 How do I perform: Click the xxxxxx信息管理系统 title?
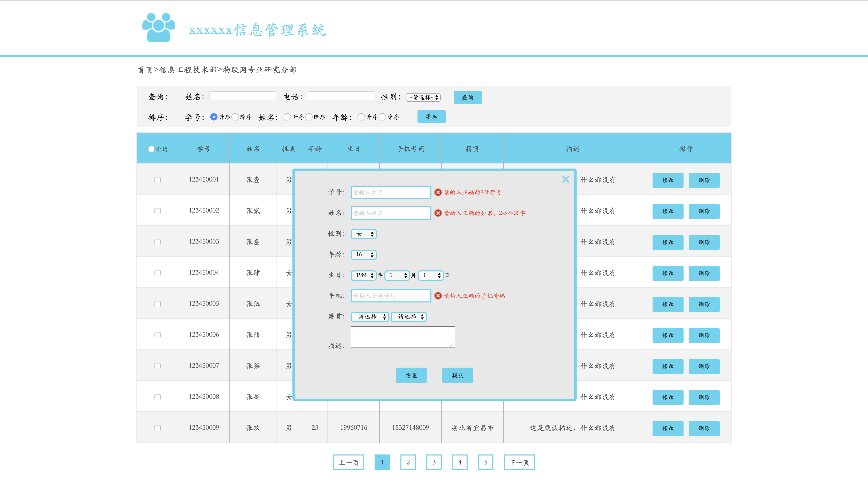pos(257,30)
